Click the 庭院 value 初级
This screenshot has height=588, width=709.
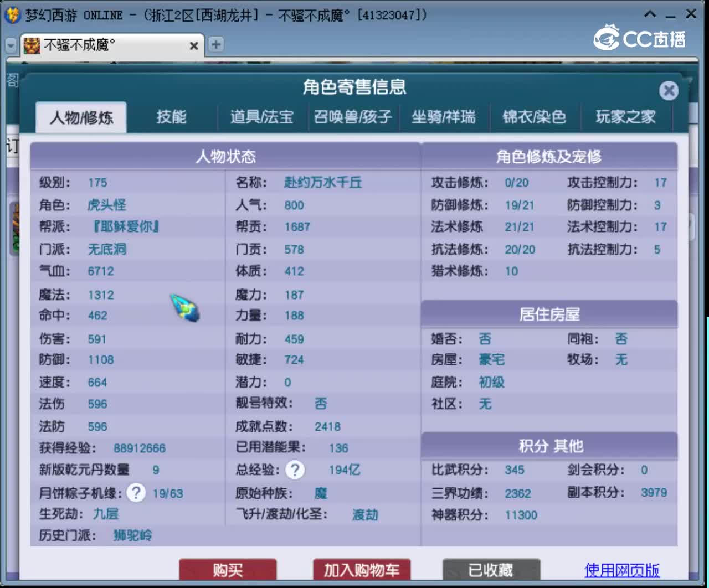pyautogui.click(x=492, y=382)
